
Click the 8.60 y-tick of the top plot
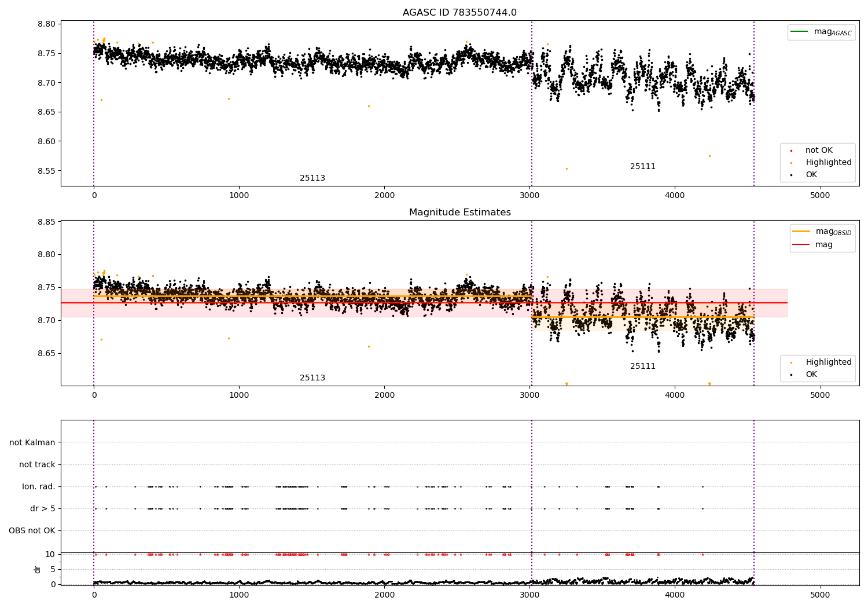(47, 141)
